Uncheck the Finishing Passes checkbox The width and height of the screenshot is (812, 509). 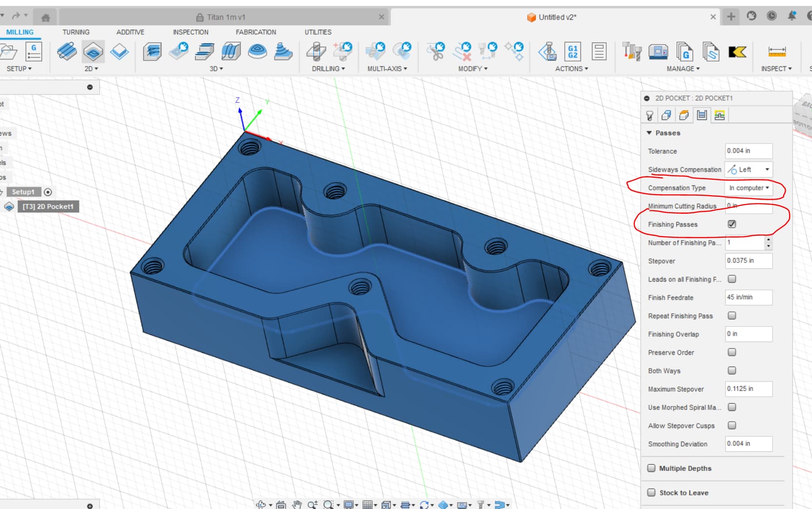732,224
